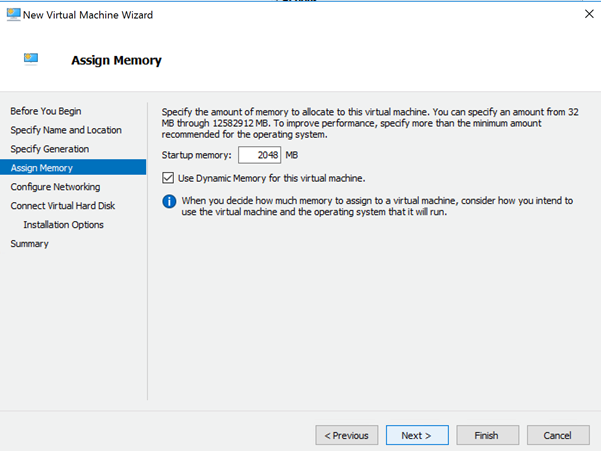
Task: Toggle Use Dynamic Memory checkbox
Action: pyautogui.click(x=168, y=178)
